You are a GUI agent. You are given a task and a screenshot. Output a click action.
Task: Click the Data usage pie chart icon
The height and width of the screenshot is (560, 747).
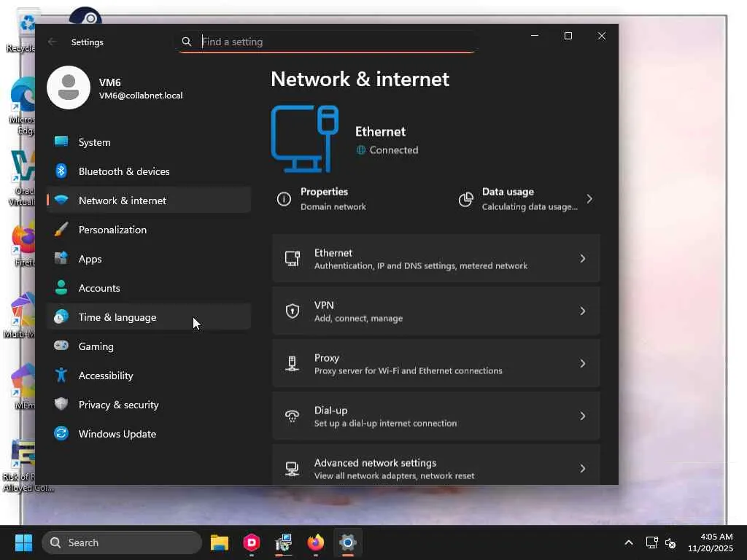tap(466, 199)
